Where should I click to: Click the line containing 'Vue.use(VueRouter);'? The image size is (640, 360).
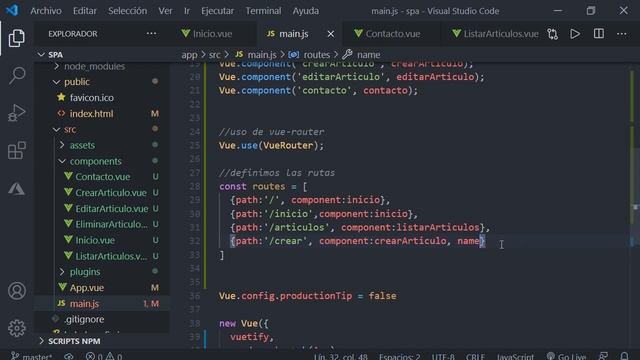coord(271,146)
